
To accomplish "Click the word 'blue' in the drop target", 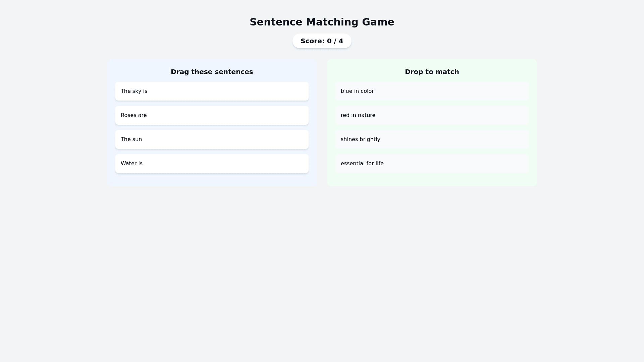I will click(x=346, y=91).
